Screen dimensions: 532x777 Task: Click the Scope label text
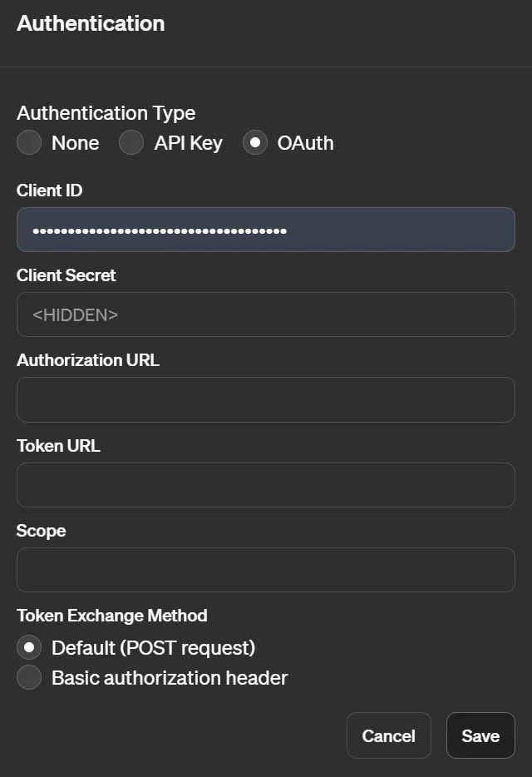point(42,531)
